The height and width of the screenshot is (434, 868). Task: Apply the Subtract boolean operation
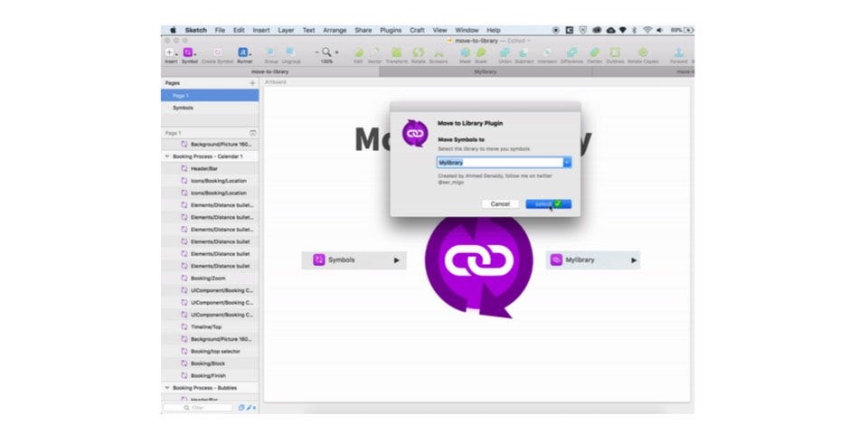(524, 52)
